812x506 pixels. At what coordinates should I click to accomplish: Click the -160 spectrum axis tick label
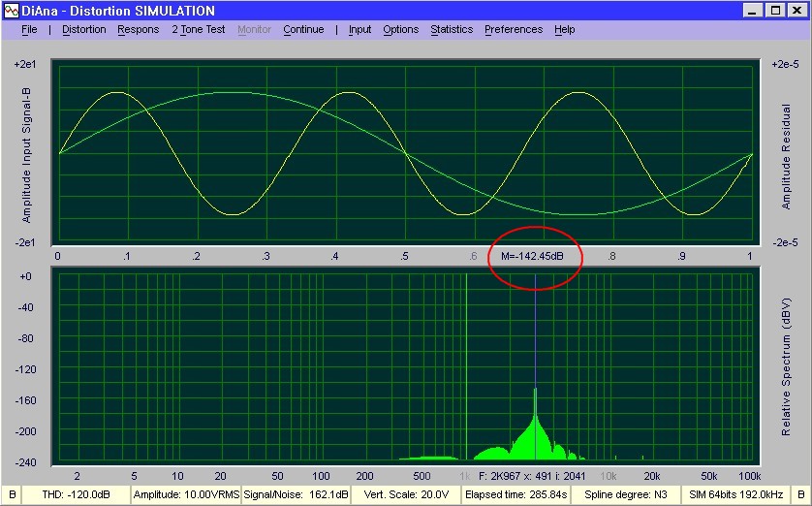click(26, 400)
